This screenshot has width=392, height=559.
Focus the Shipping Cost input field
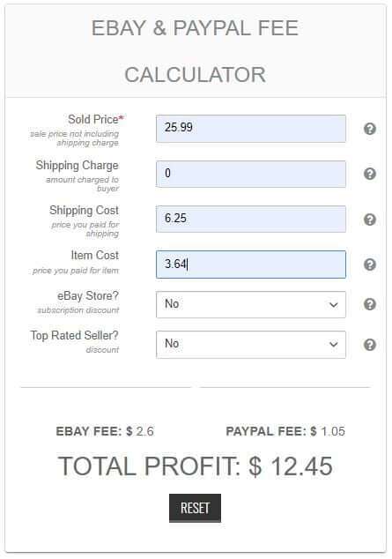(251, 219)
